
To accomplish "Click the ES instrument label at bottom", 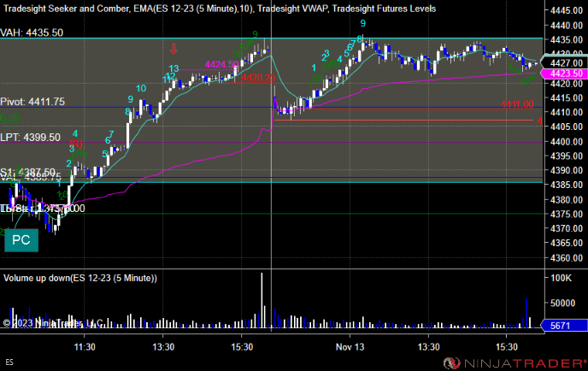I will coord(9,362).
